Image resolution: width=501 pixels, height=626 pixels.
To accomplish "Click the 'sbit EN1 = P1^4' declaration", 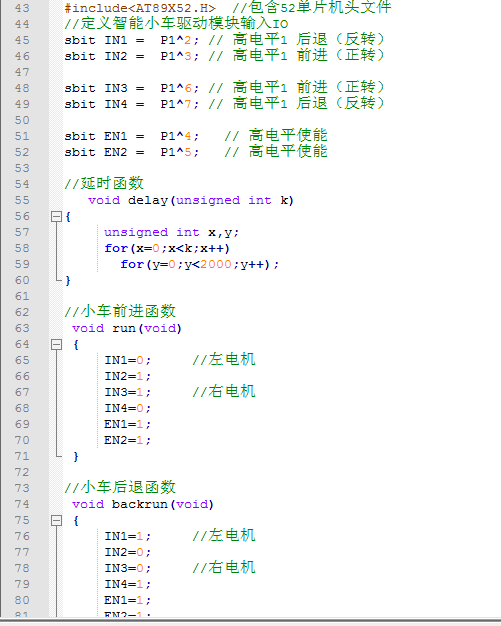I will [131, 137].
